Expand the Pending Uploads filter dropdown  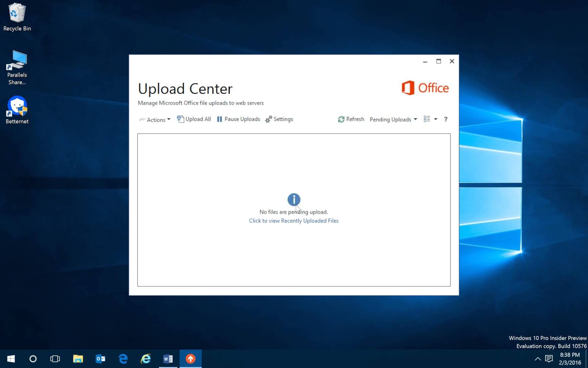click(x=393, y=120)
